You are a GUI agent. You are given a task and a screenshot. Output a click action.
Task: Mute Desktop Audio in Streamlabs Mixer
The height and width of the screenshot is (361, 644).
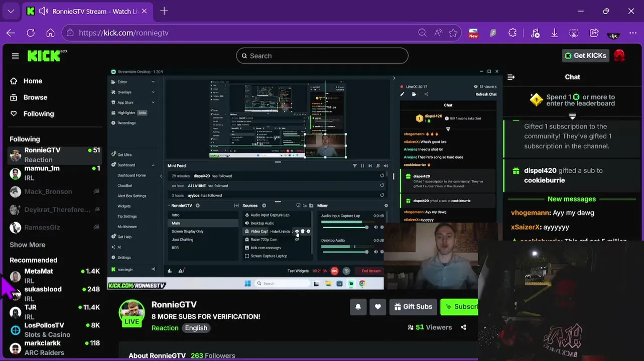tap(375, 252)
